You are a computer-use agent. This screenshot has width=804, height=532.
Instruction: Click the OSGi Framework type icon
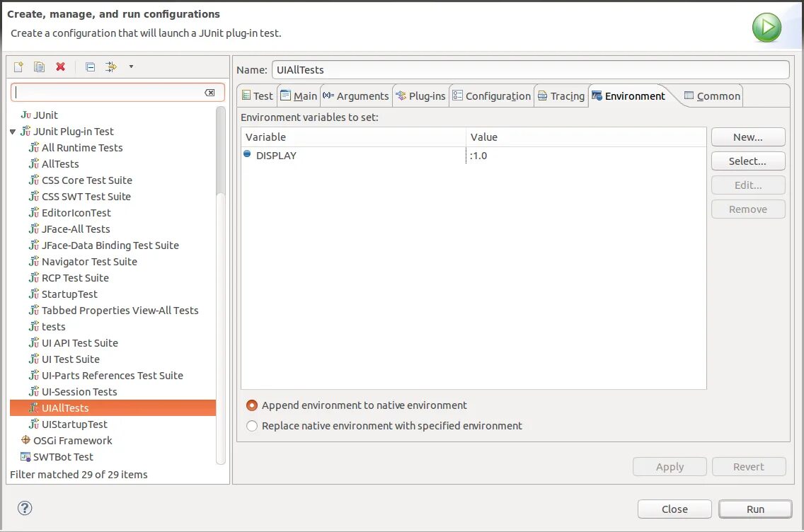point(25,440)
